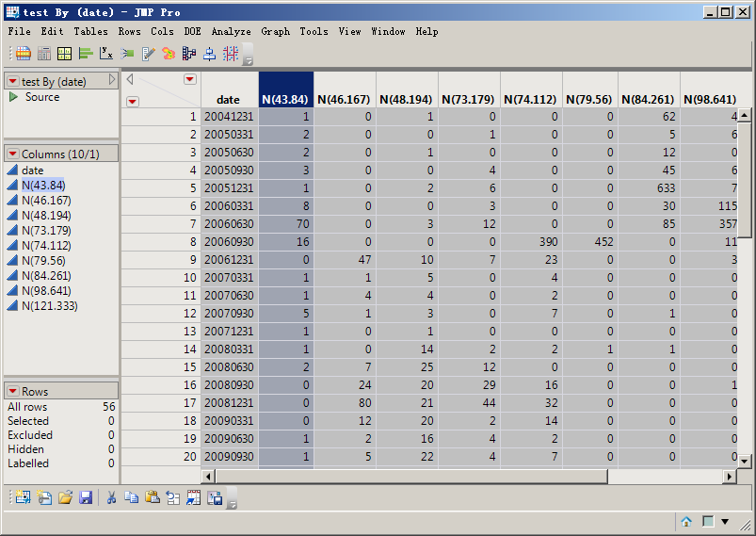
Task: Toggle the status bar window checkbox
Action: pos(708,521)
